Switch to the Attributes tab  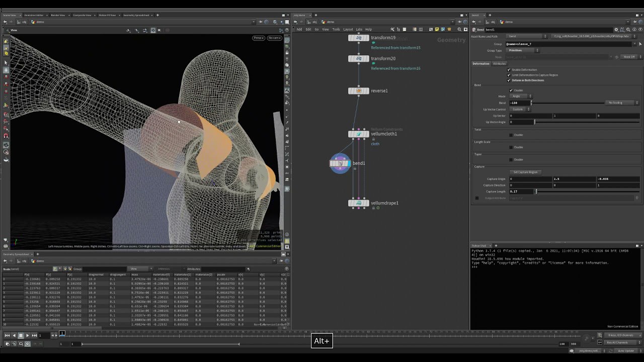click(x=499, y=64)
